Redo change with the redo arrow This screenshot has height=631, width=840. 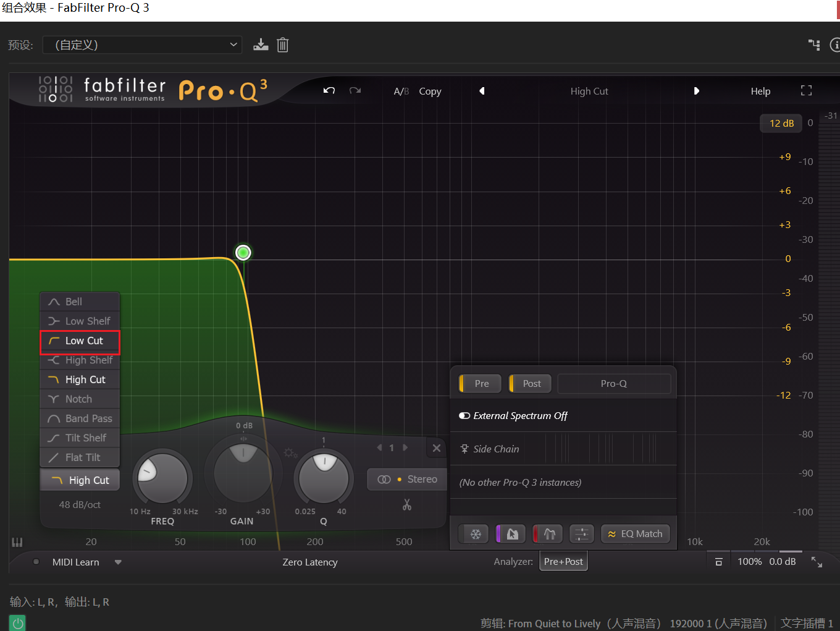(355, 91)
